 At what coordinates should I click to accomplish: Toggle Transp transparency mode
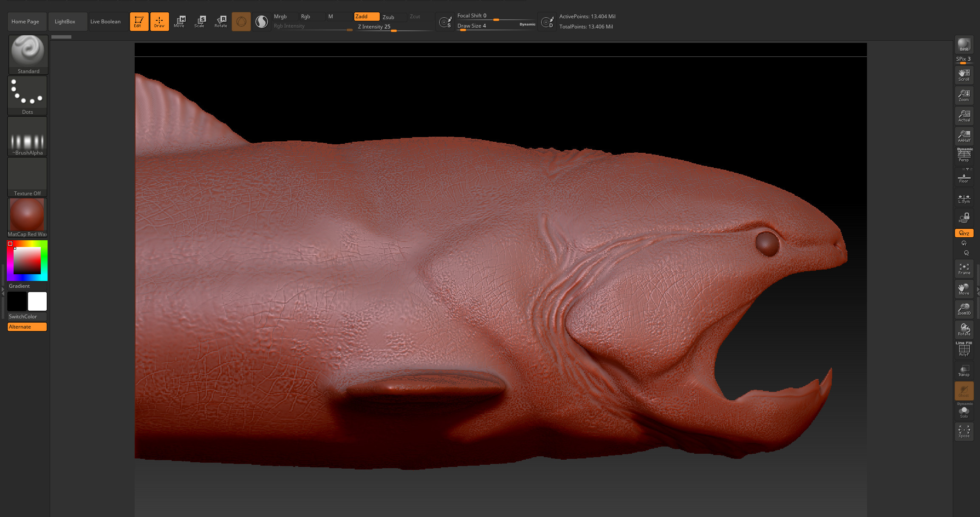click(x=964, y=371)
